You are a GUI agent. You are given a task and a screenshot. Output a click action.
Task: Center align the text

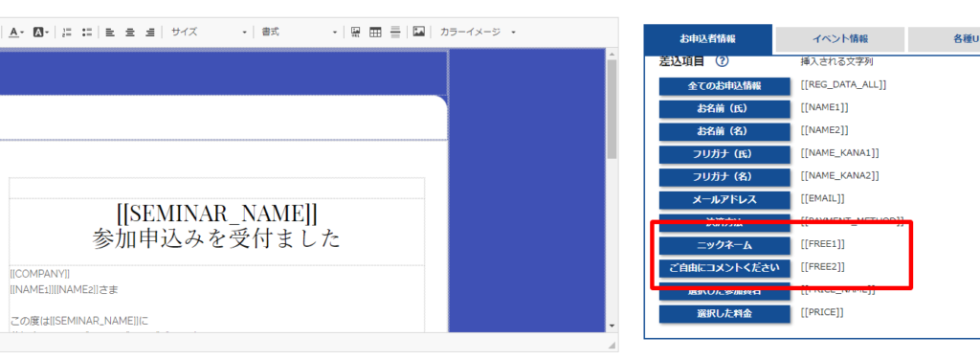pyautogui.click(x=130, y=32)
